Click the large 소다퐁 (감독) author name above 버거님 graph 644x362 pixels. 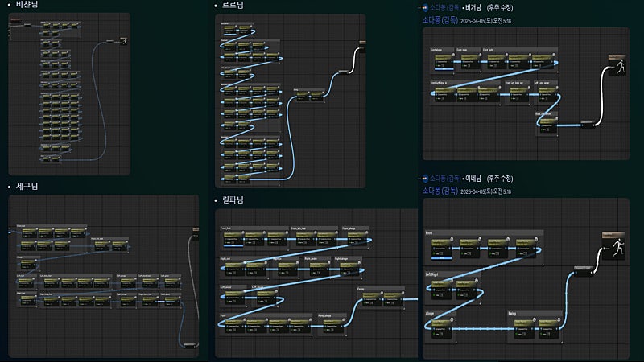pyautogui.click(x=440, y=20)
